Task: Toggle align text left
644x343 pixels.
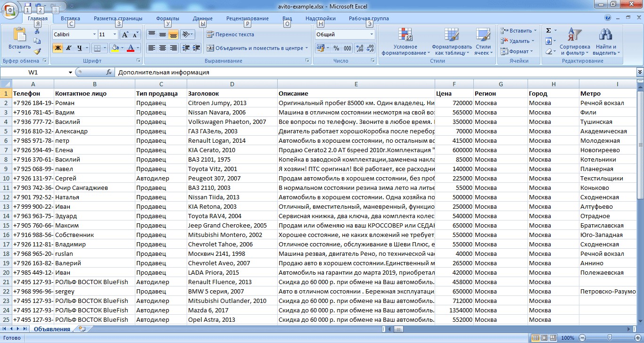Action: pyautogui.click(x=152, y=48)
